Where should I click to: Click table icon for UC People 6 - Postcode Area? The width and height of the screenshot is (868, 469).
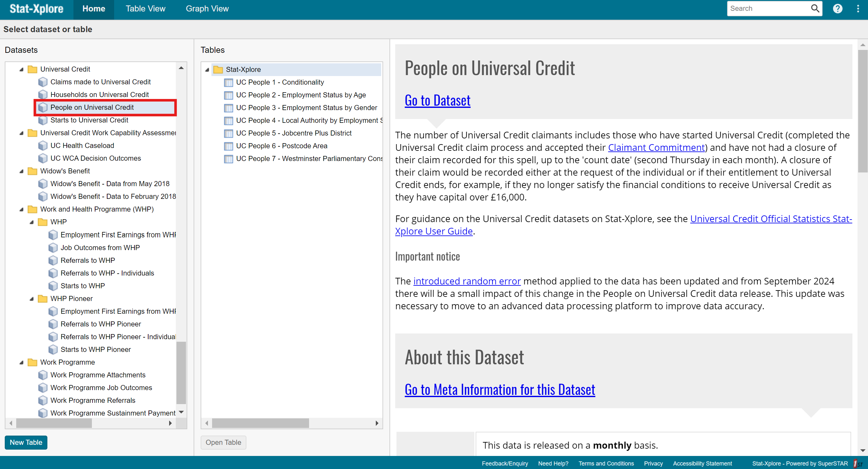[x=229, y=146]
